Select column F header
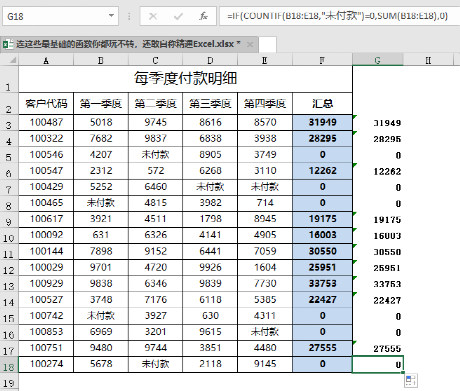The width and height of the screenshot is (460, 391). [x=322, y=60]
